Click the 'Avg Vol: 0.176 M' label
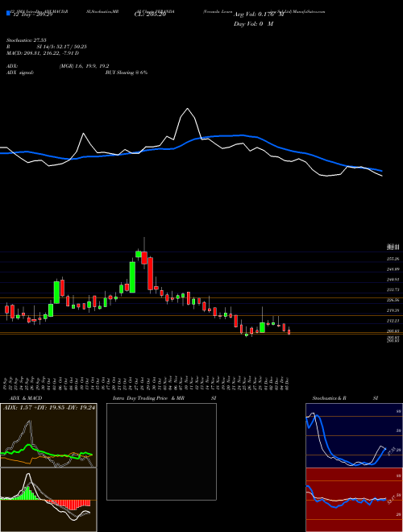The height and width of the screenshot is (532, 403). coord(258,15)
